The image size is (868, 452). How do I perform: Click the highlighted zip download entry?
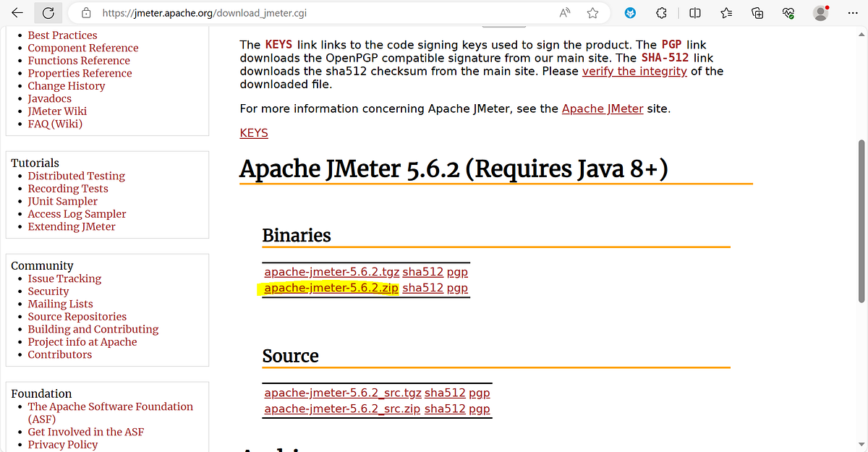coord(331,287)
